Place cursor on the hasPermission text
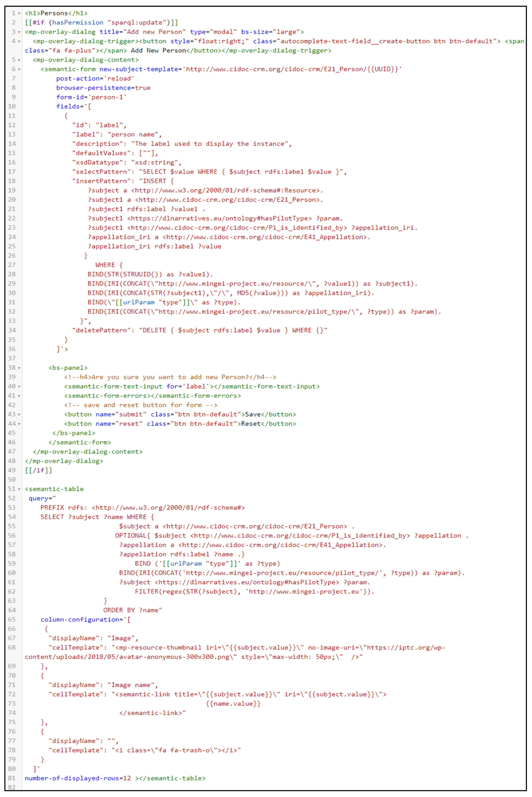The height and width of the screenshot is (797, 532). [x=78, y=22]
